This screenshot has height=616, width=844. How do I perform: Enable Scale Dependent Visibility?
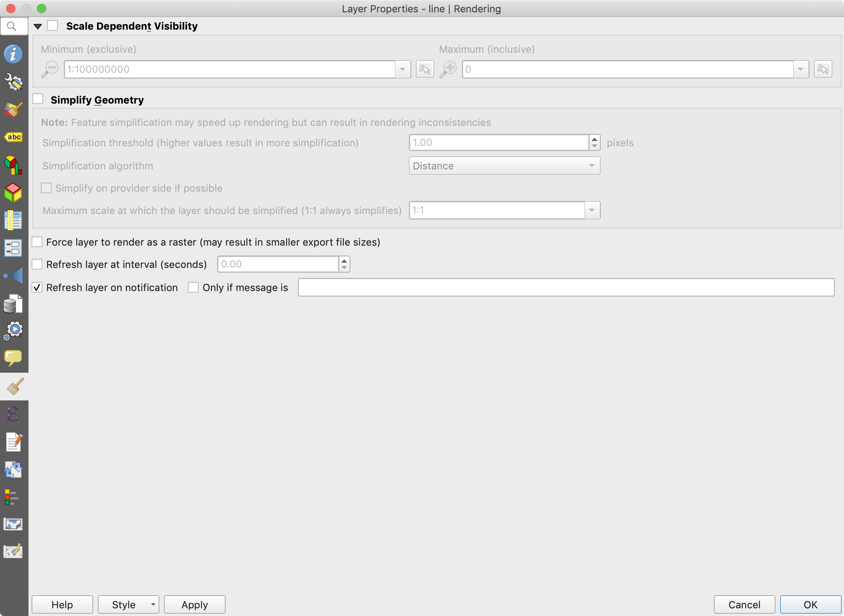point(53,26)
